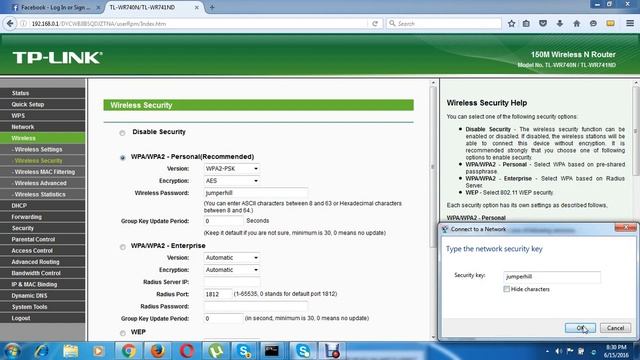The image size is (640, 360).
Task: Open File Explorer folder on taskbar
Action: (71, 351)
